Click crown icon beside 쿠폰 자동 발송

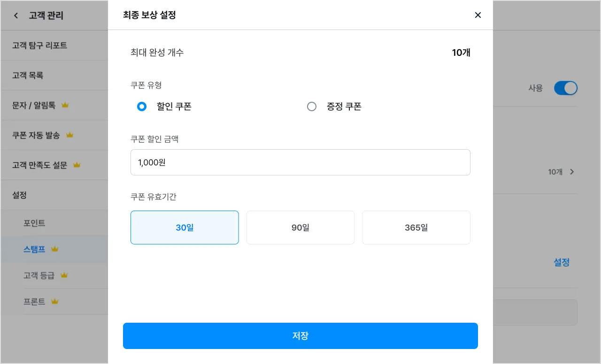[x=70, y=135]
